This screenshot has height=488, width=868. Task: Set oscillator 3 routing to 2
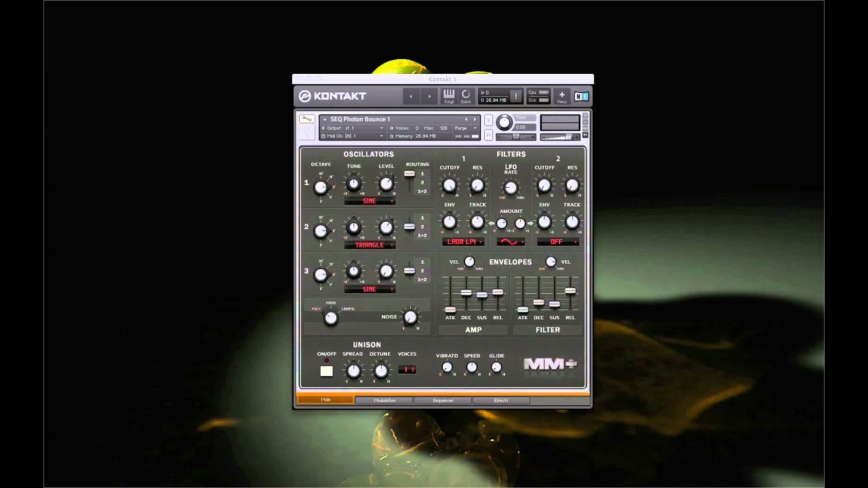[422, 271]
